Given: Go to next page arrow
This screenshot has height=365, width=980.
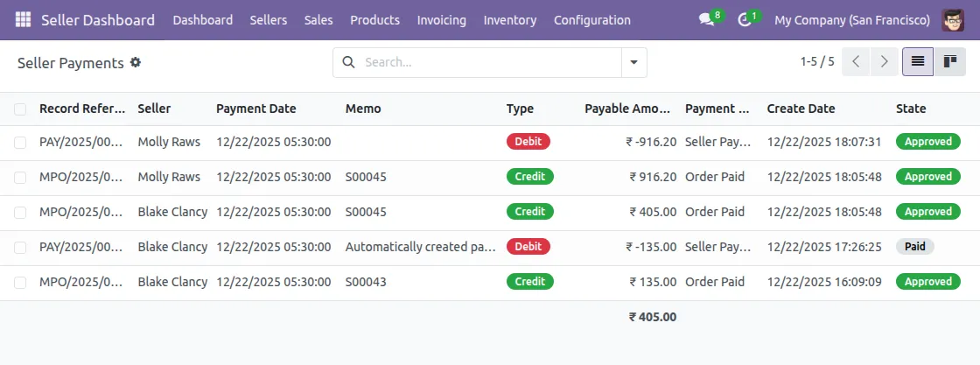Looking at the screenshot, I should pyautogui.click(x=885, y=62).
